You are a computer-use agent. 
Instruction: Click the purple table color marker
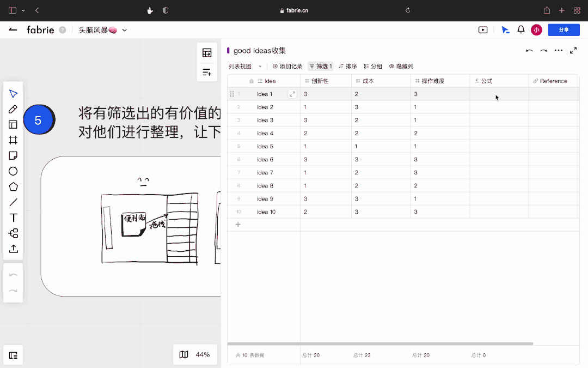[x=228, y=50]
